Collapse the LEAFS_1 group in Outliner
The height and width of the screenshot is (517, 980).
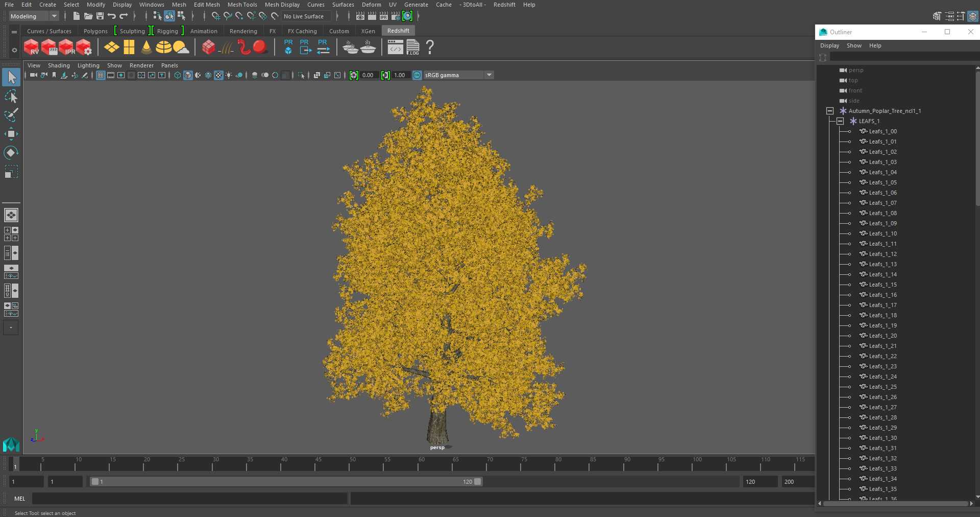[x=840, y=121]
